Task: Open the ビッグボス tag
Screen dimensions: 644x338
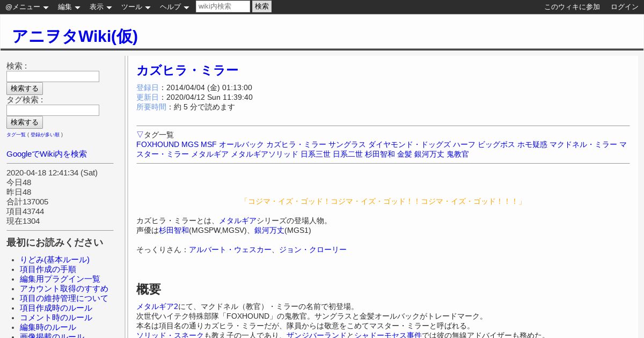Action: point(496,144)
